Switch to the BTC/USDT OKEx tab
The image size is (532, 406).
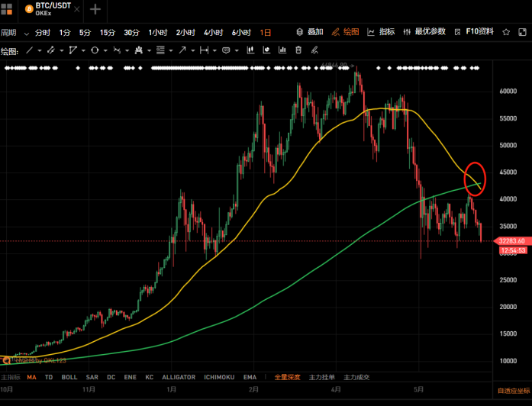click(x=49, y=9)
